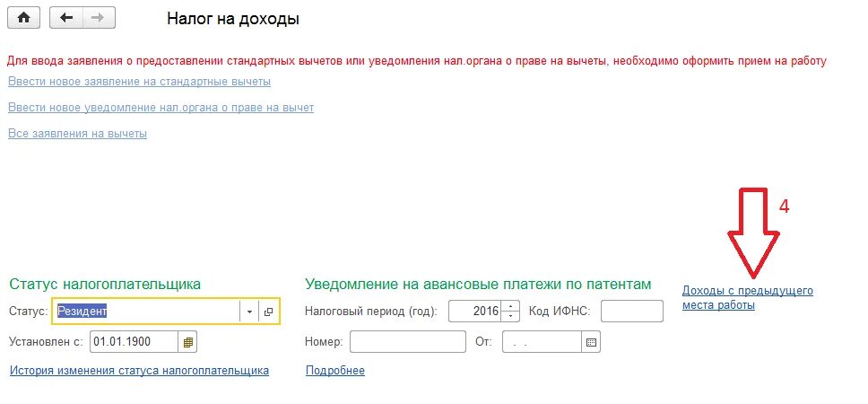The width and height of the screenshot is (868, 404).
Task: Go to the home page icon
Action: click(x=23, y=18)
